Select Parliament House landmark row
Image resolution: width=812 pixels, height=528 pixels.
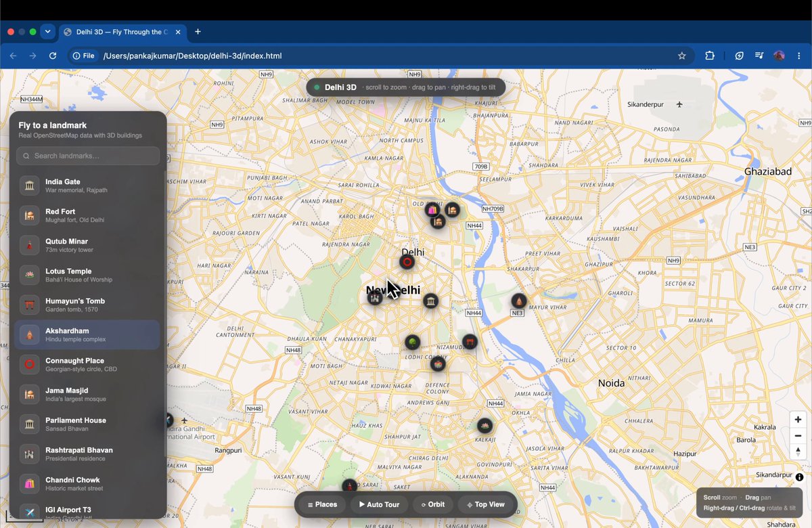click(87, 424)
